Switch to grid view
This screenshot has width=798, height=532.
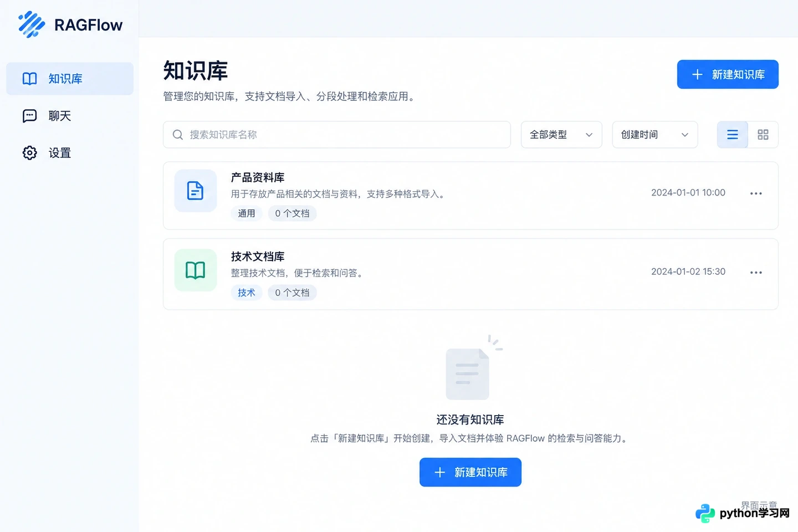coord(763,135)
